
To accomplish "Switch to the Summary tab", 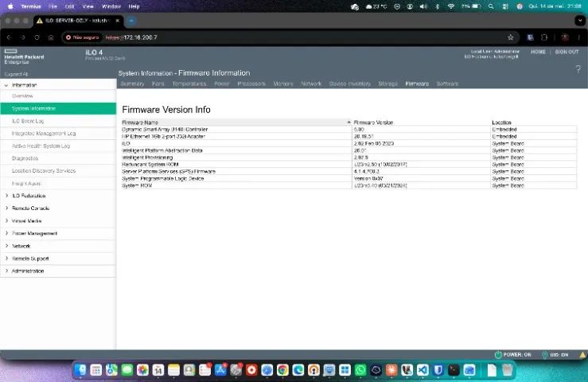I will pyautogui.click(x=132, y=84).
